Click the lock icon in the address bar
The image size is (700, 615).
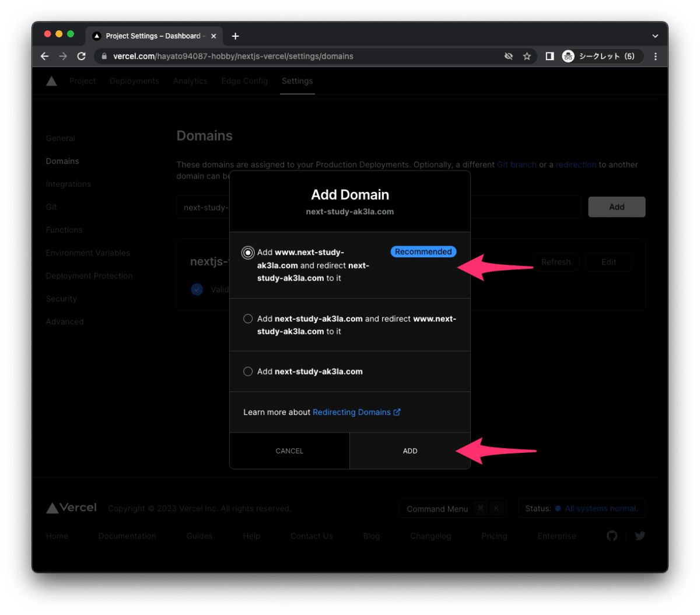click(x=104, y=56)
